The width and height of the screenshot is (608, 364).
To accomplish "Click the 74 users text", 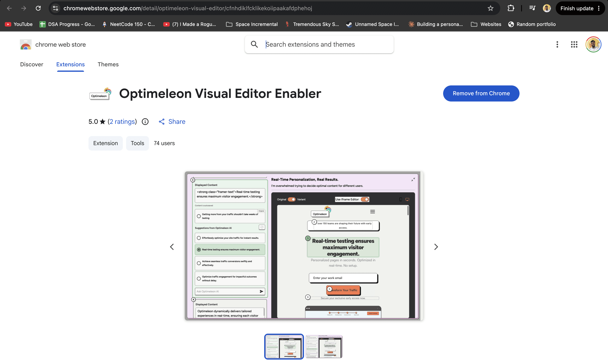I will pos(164,143).
